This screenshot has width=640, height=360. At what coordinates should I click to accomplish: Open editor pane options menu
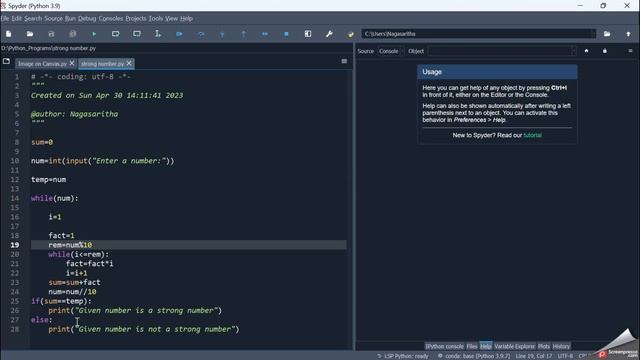[x=344, y=61]
